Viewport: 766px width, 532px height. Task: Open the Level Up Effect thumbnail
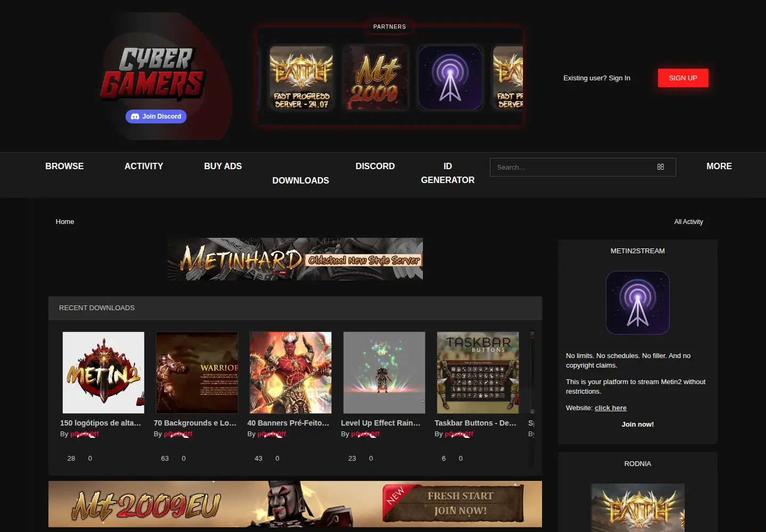click(384, 372)
